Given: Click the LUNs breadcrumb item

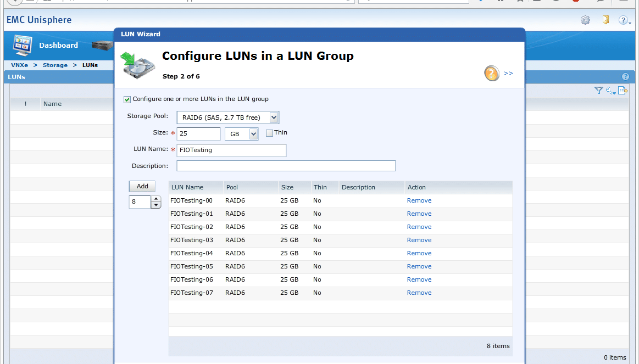Looking at the screenshot, I should (90, 65).
